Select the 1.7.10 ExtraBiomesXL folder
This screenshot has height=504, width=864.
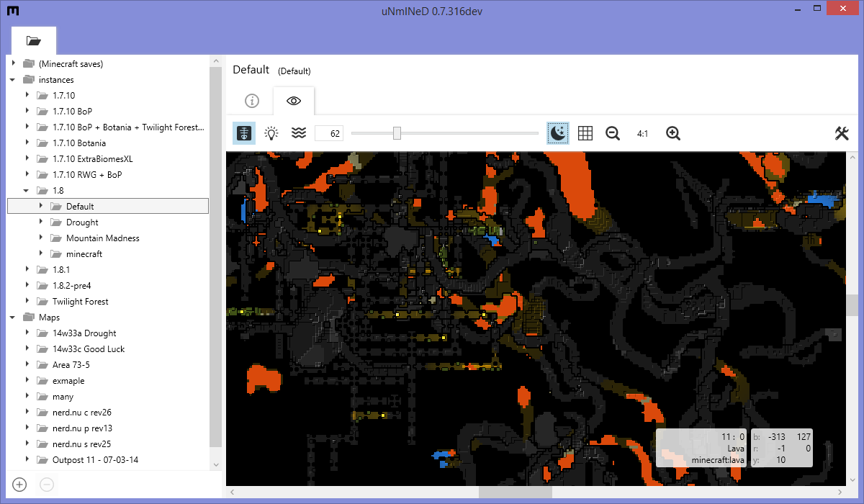click(x=92, y=158)
